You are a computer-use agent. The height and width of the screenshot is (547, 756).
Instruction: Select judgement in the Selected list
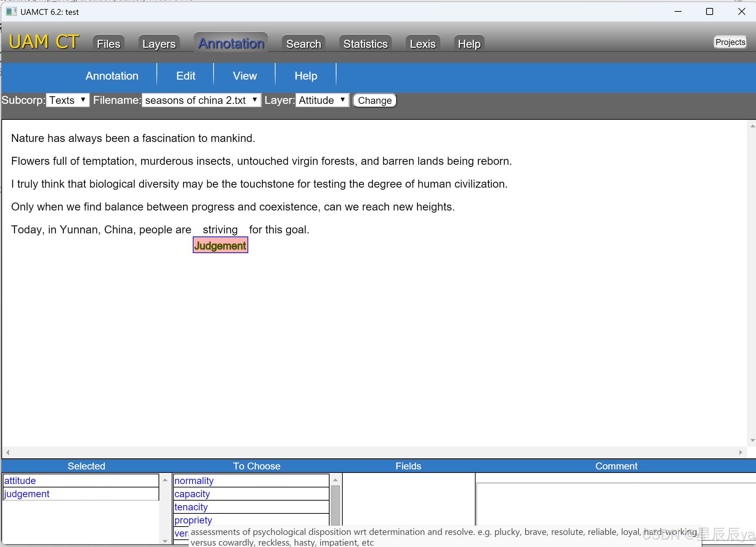(26, 494)
